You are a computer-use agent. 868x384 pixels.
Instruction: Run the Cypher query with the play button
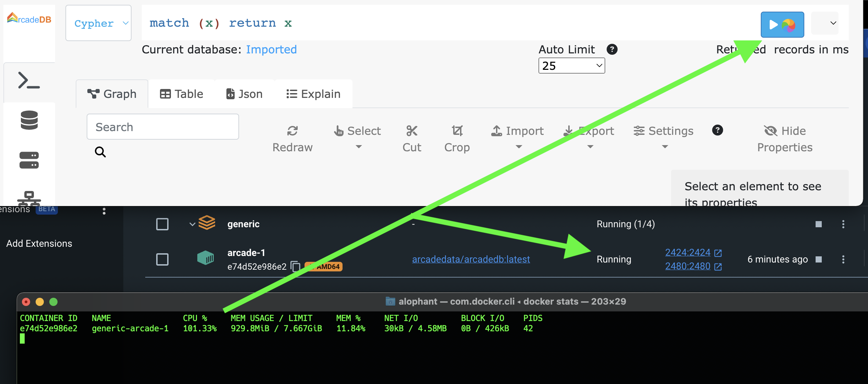pyautogui.click(x=782, y=24)
